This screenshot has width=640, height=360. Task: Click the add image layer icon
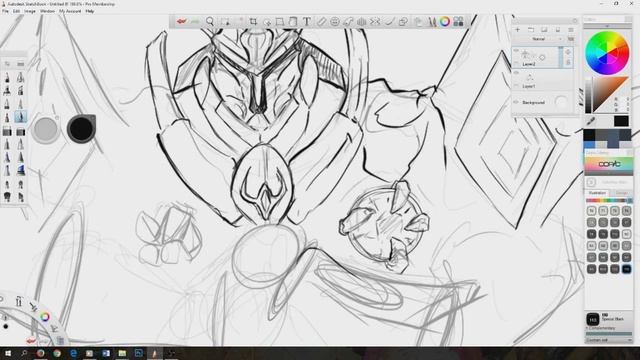pos(544,30)
